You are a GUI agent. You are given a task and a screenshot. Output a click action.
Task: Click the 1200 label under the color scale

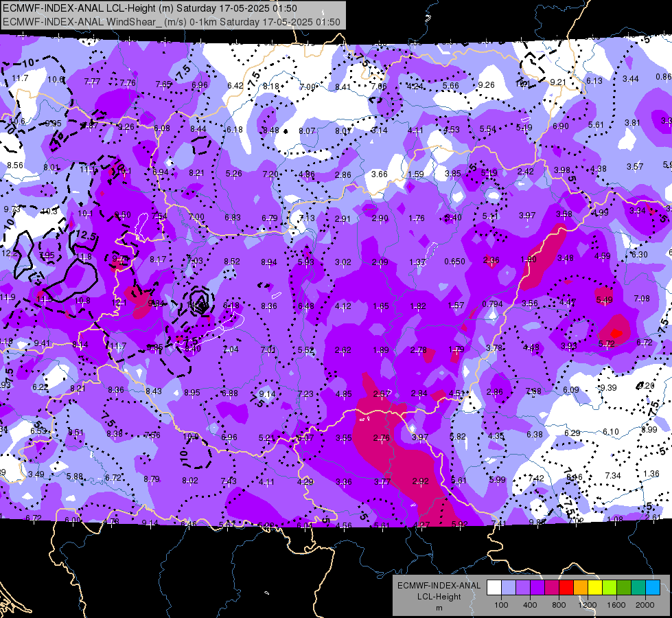pyautogui.click(x=587, y=605)
